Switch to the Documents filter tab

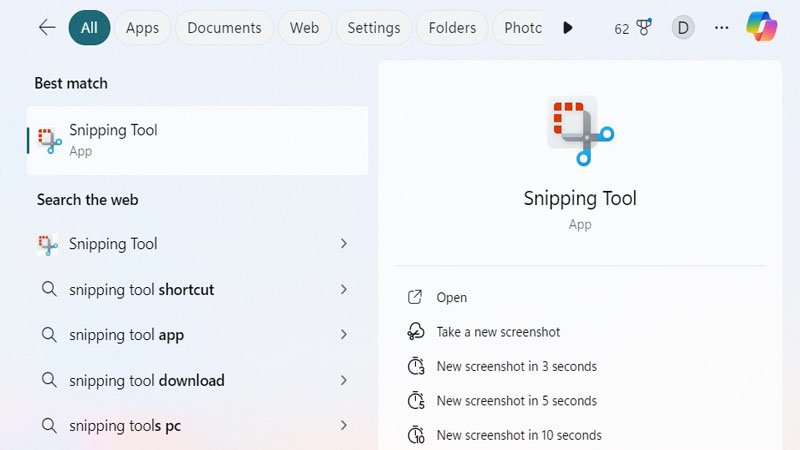(x=224, y=28)
